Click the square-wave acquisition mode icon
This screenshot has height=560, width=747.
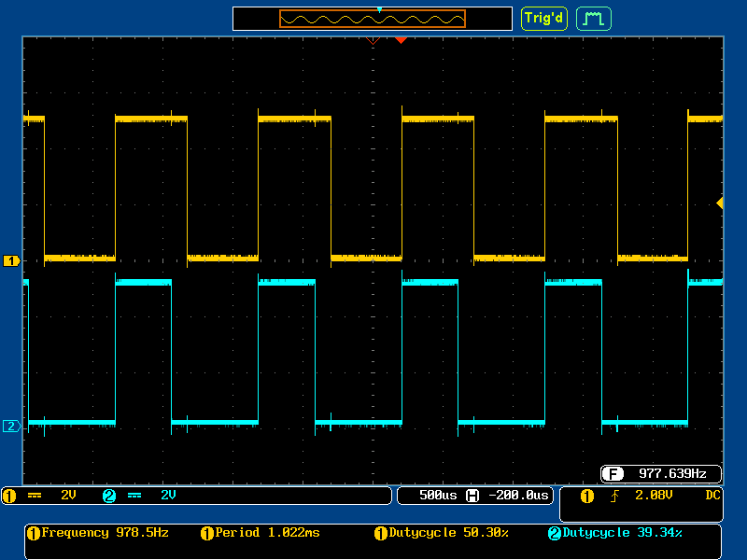(594, 19)
